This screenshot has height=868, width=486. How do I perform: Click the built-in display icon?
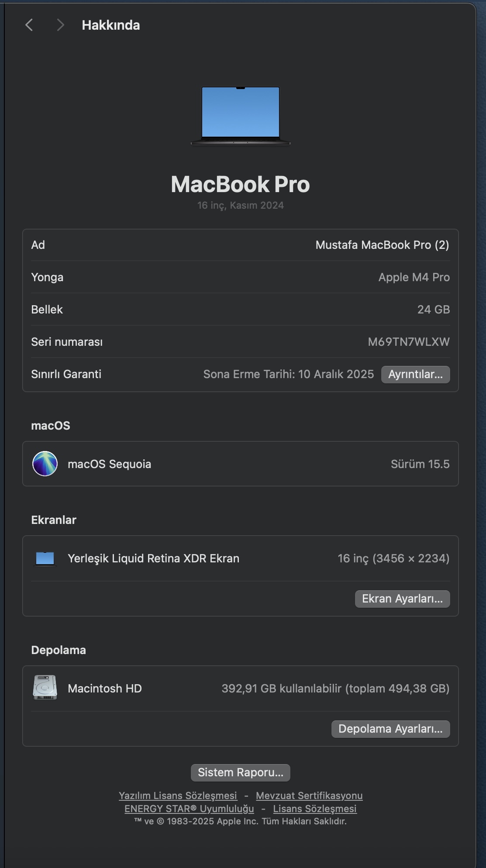tap(45, 558)
